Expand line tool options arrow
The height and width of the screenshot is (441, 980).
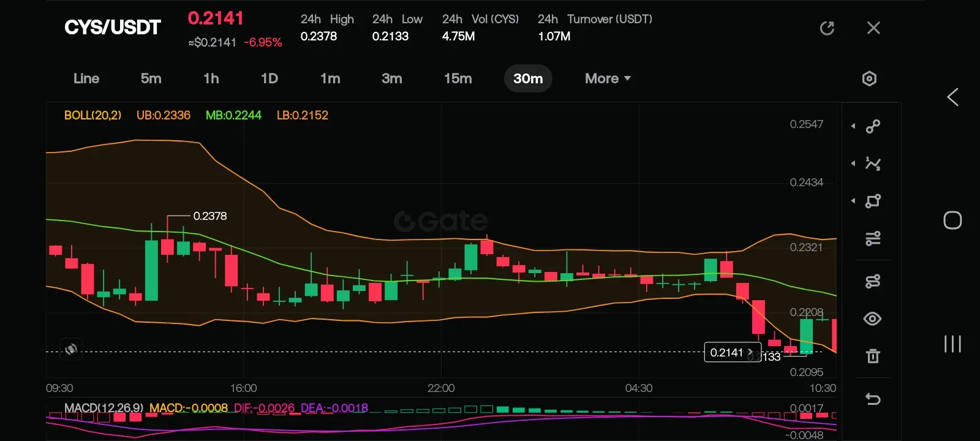pyautogui.click(x=853, y=126)
